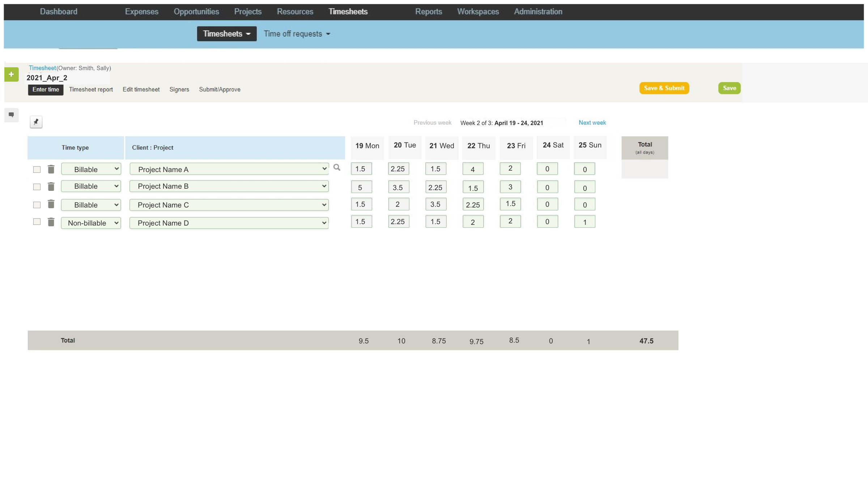Screen dimensions: 868x488
Task: Switch to the Timesheet report tab
Action: [x=91, y=90]
